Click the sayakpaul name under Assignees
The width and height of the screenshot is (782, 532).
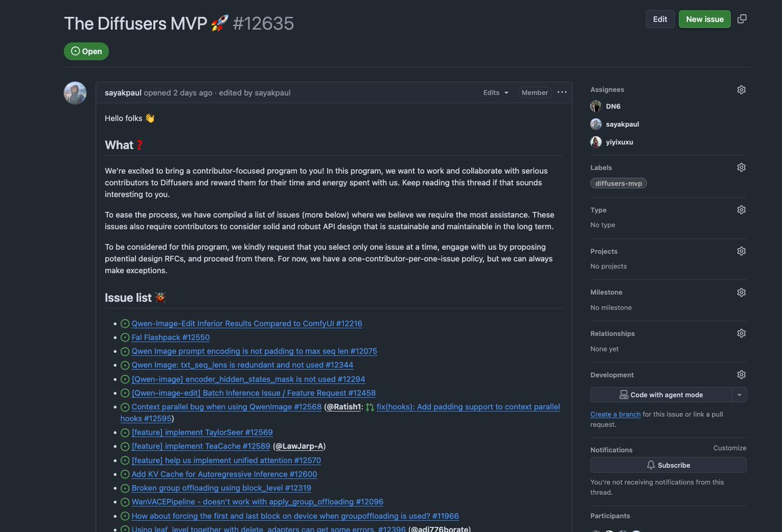[622, 124]
